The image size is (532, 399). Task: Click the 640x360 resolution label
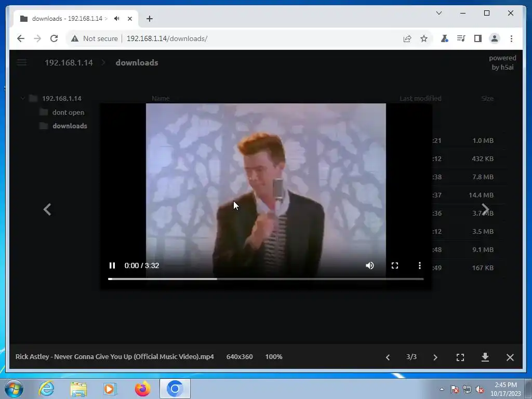[240, 356]
